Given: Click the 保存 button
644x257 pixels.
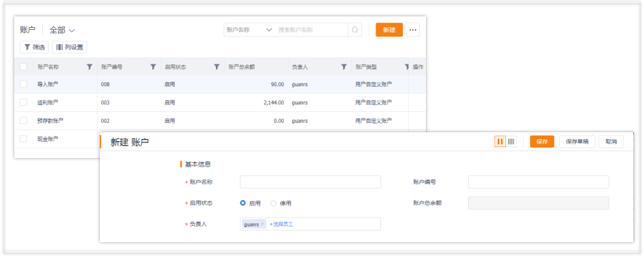Looking at the screenshot, I should [x=541, y=142].
